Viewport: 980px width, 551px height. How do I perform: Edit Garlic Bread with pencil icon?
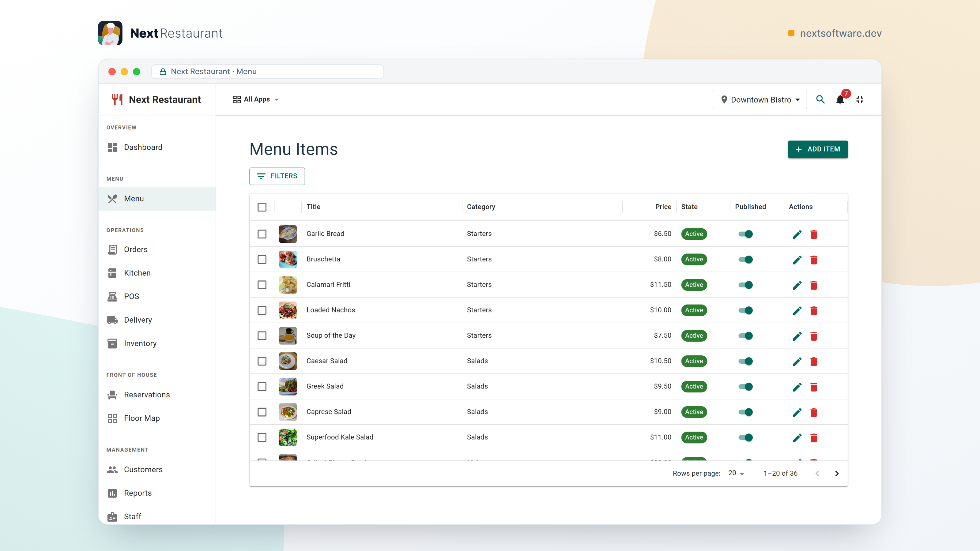(x=797, y=234)
